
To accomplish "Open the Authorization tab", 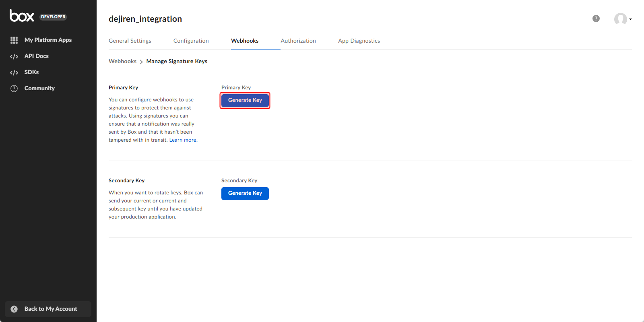I will (x=298, y=41).
